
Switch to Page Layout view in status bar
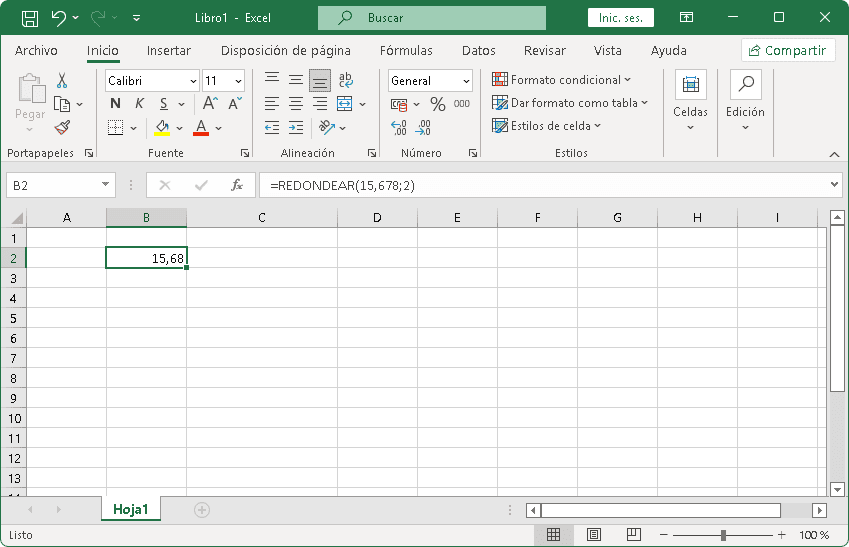[593, 535]
